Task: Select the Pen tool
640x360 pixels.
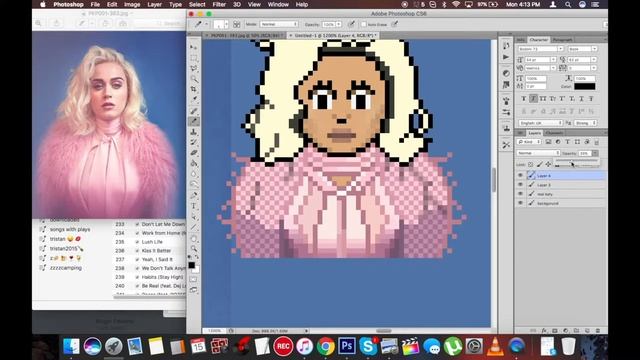Action: tap(193, 196)
